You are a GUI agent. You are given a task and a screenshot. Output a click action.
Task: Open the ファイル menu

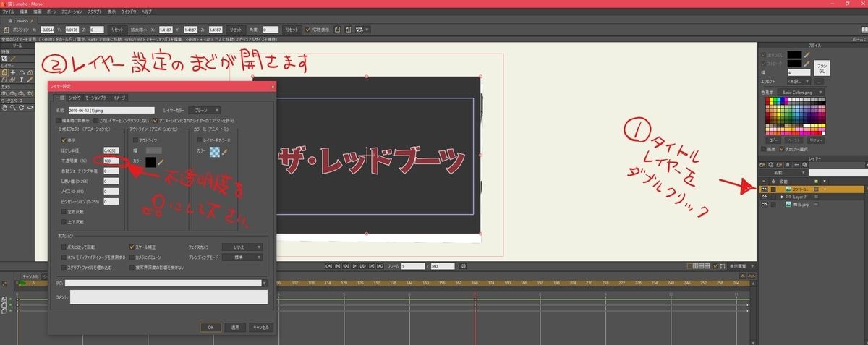click(x=8, y=12)
